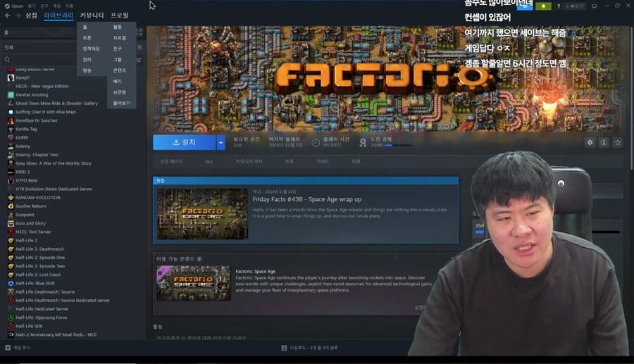This screenshot has width=634, height=364.
Task: Open the 상점 (Store) tab
Action: (31, 15)
